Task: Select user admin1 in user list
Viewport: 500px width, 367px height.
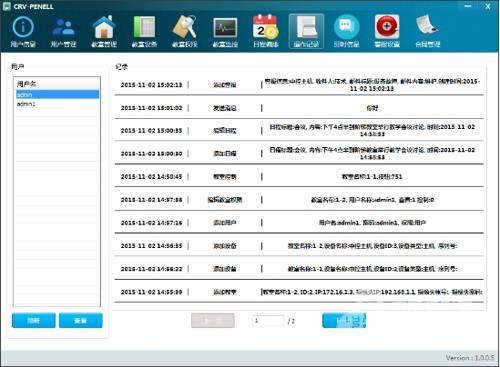Action: click(57, 104)
